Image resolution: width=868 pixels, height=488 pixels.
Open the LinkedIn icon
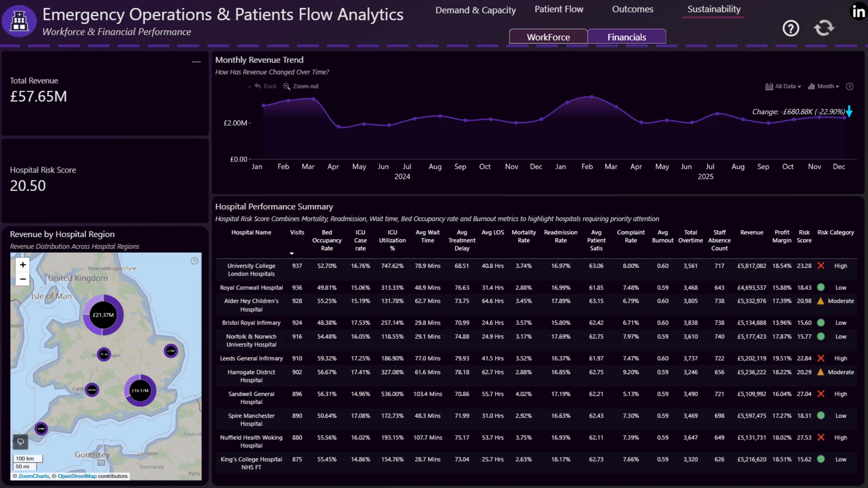[x=858, y=12]
